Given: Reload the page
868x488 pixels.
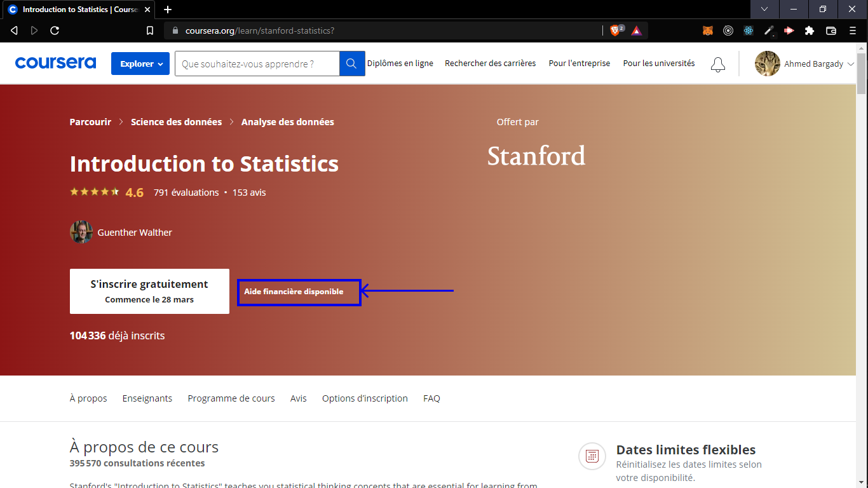Looking at the screenshot, I should pos(55,30).
